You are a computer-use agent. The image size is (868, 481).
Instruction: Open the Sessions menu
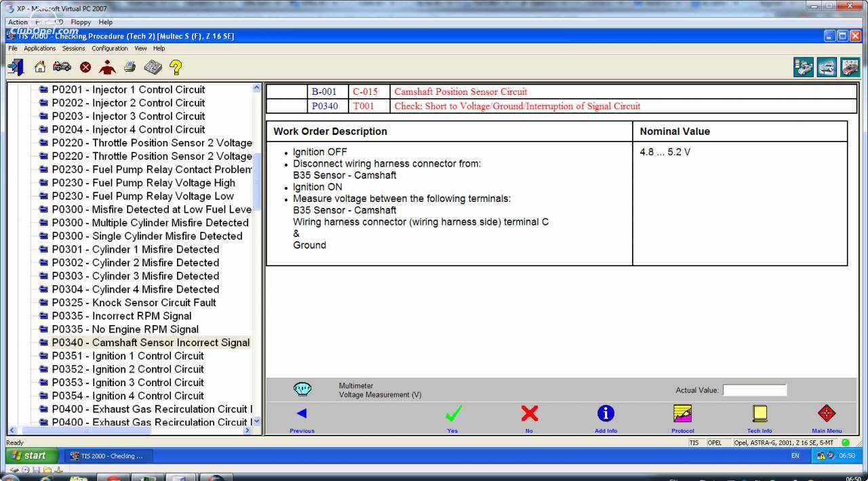click(x=74, y=49)
